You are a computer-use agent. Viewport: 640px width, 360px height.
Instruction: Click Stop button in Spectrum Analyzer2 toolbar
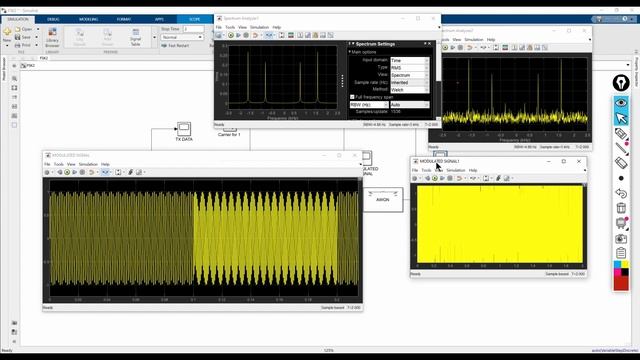[460, 48]
